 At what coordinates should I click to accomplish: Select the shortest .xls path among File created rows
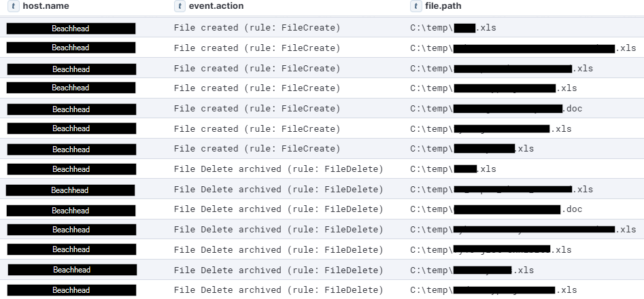click(453, 28)
